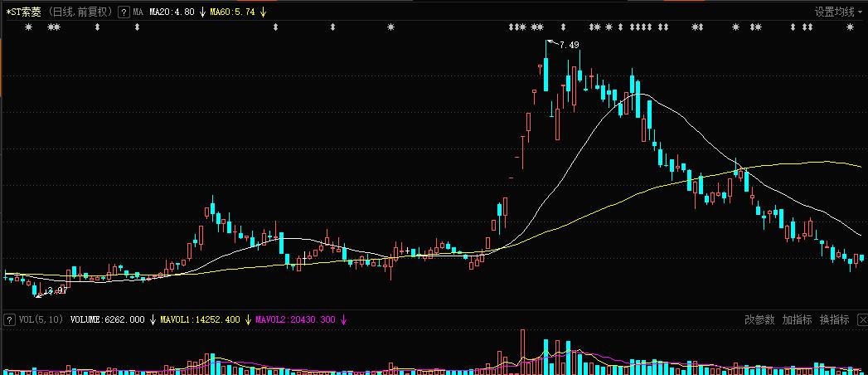868x375 pixels.
Task: Click the star info marker at far right
Action: 851,27
